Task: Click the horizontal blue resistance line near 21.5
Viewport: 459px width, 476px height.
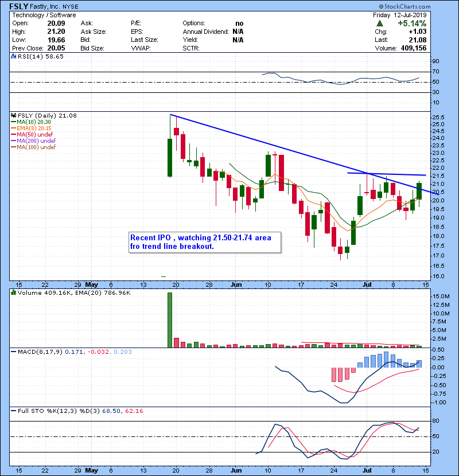Action: click(386, 174)
